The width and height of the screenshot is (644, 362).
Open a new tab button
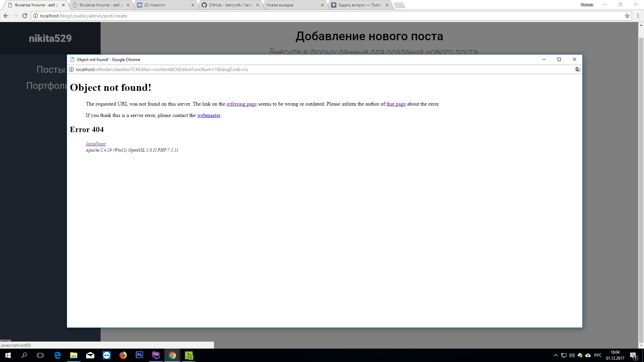click(x=399, y=5)
